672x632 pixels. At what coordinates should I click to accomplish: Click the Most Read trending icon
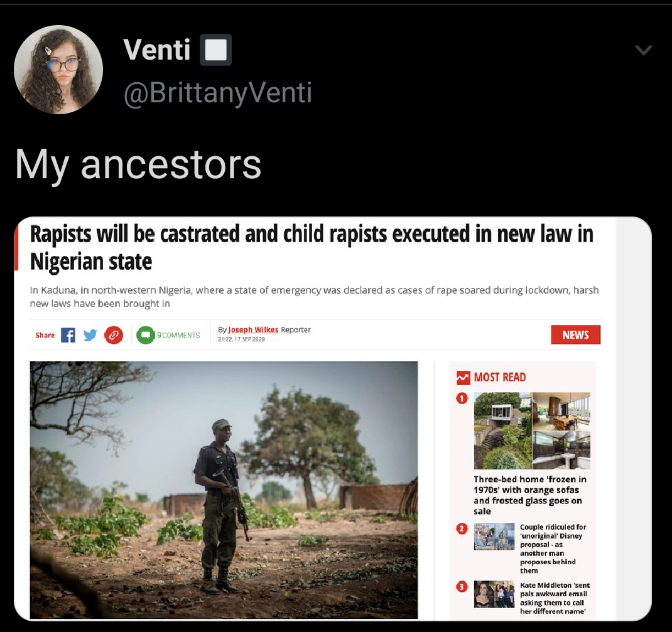[x=463, y=377]
